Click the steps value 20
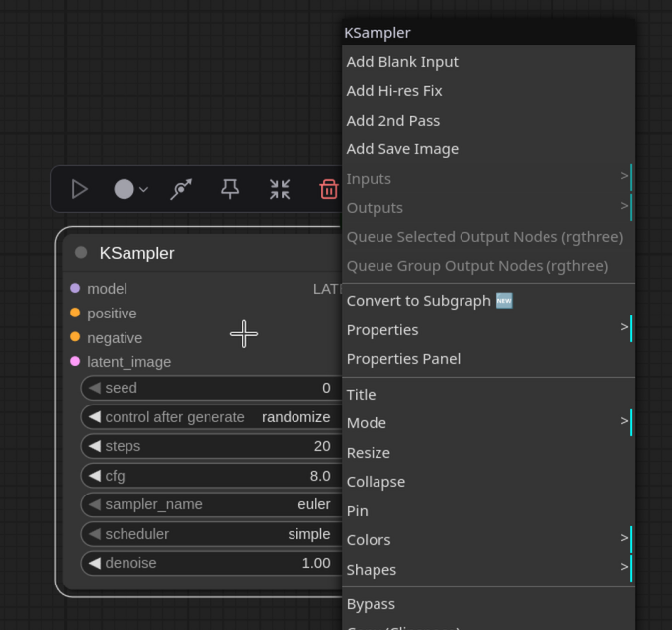Screen dimensions: 672x630 click(322, 446)
